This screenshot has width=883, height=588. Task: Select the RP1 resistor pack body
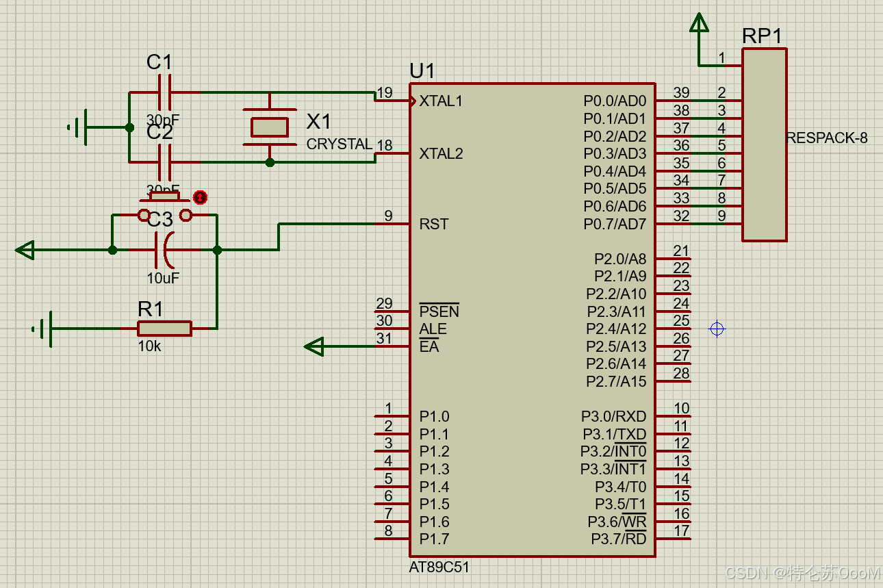[x=765, y=144]
